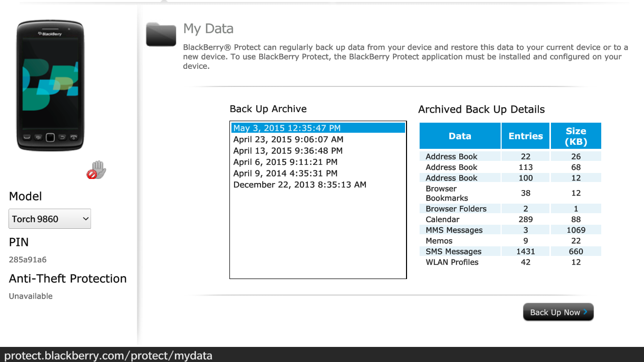Click the MMS Messages row

coord(510,230)
